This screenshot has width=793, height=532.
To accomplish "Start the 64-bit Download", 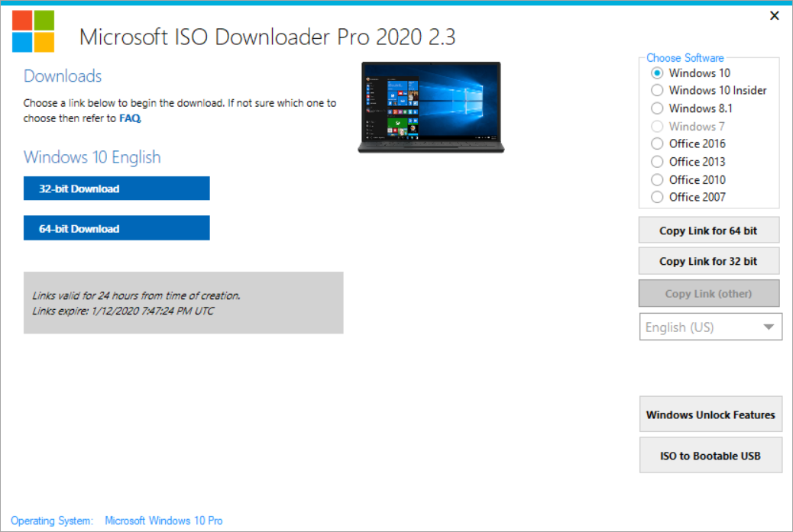I will point(116,228).
